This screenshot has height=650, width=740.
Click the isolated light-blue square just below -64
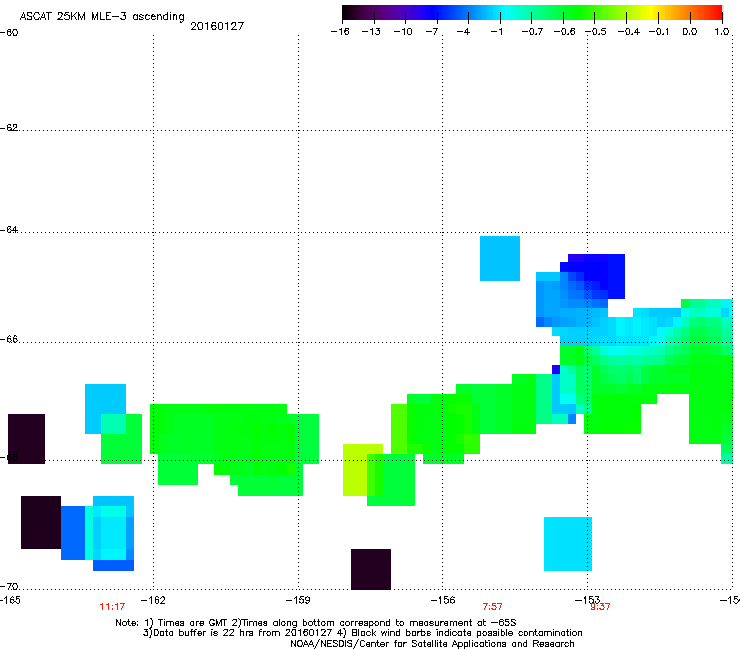point(500,258)
